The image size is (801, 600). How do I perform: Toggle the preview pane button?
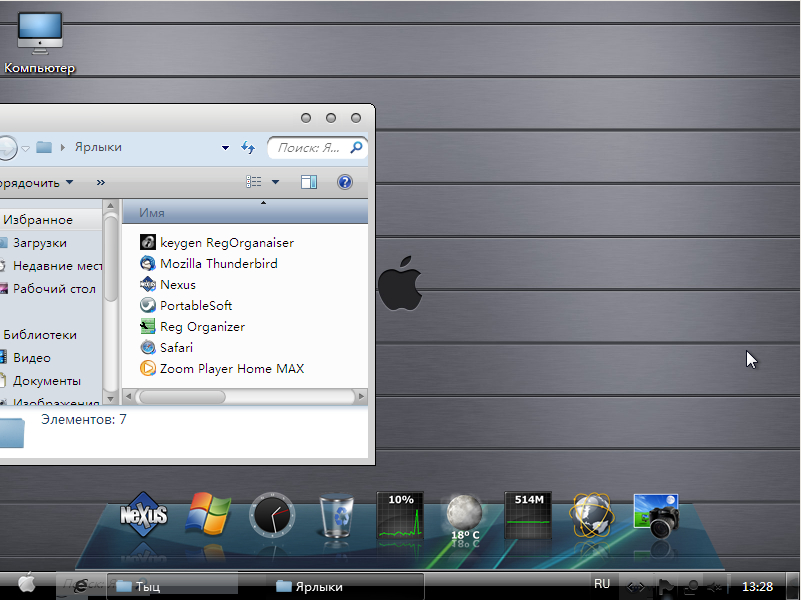point(308,182)
